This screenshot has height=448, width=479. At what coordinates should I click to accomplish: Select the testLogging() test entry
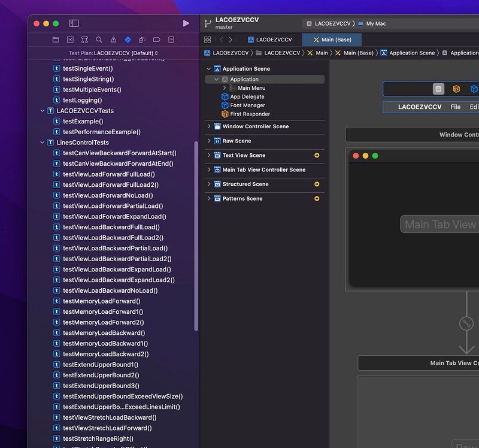(83, 100)
